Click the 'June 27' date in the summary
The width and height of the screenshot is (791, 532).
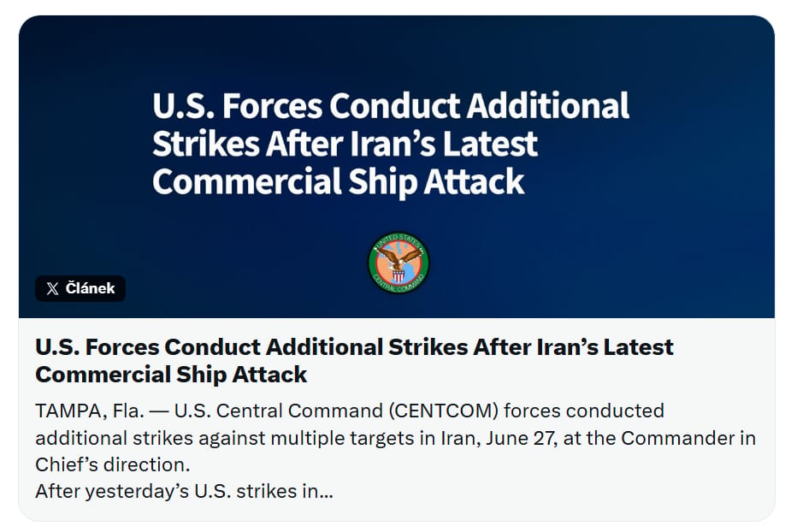click(x=521, y=438)
